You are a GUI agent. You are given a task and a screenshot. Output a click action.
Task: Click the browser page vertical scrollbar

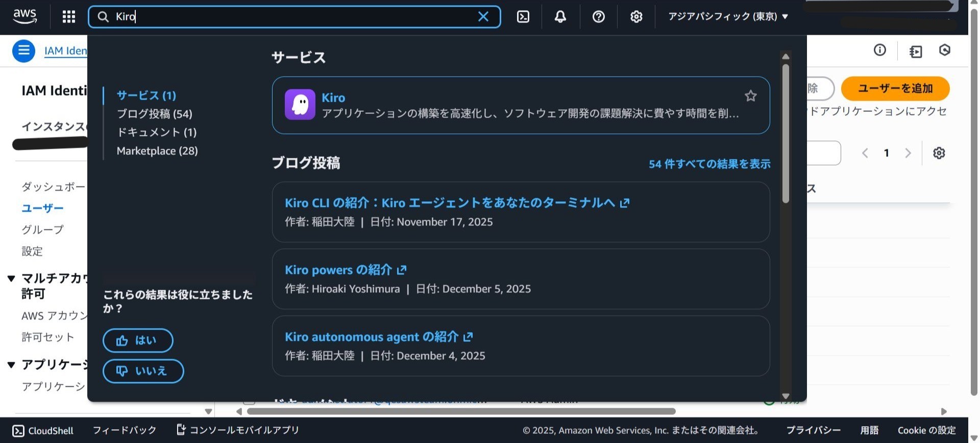(974, 202)
